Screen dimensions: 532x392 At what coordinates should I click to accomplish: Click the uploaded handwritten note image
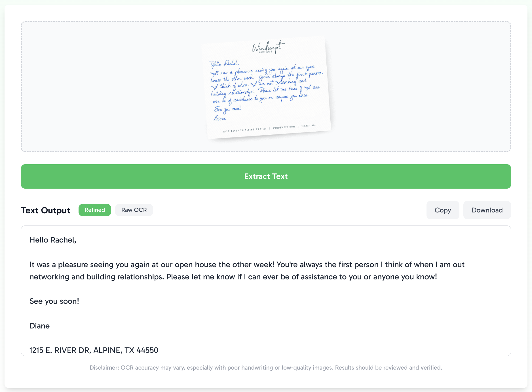[267, 87]
